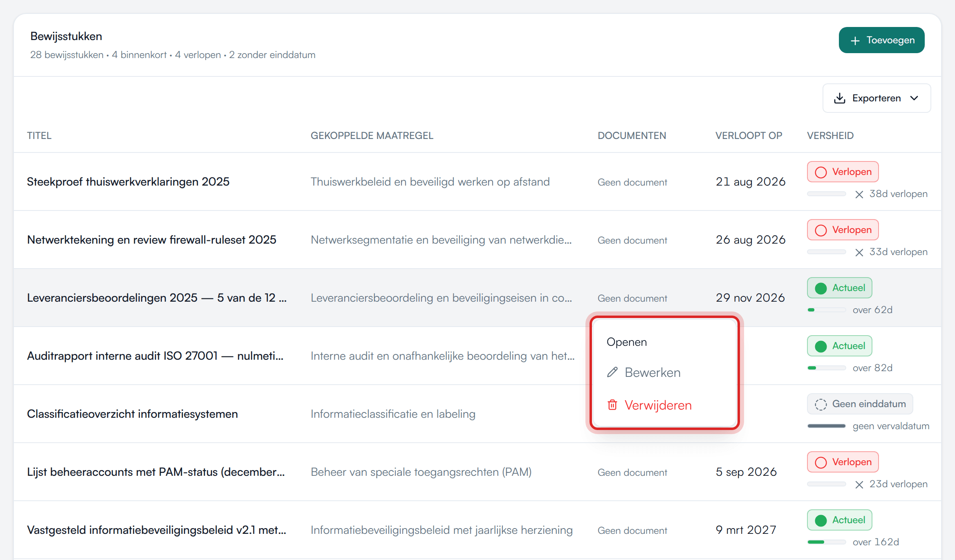Sort by the VERLOOPT OP column header
The image size is (955, 560).
pyautogui.click(x=749, y=135)
